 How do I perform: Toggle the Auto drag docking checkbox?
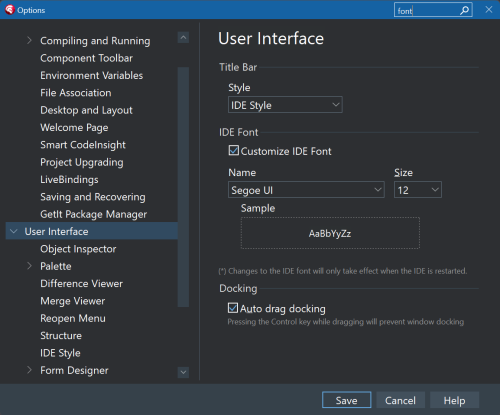pos(233,308)
